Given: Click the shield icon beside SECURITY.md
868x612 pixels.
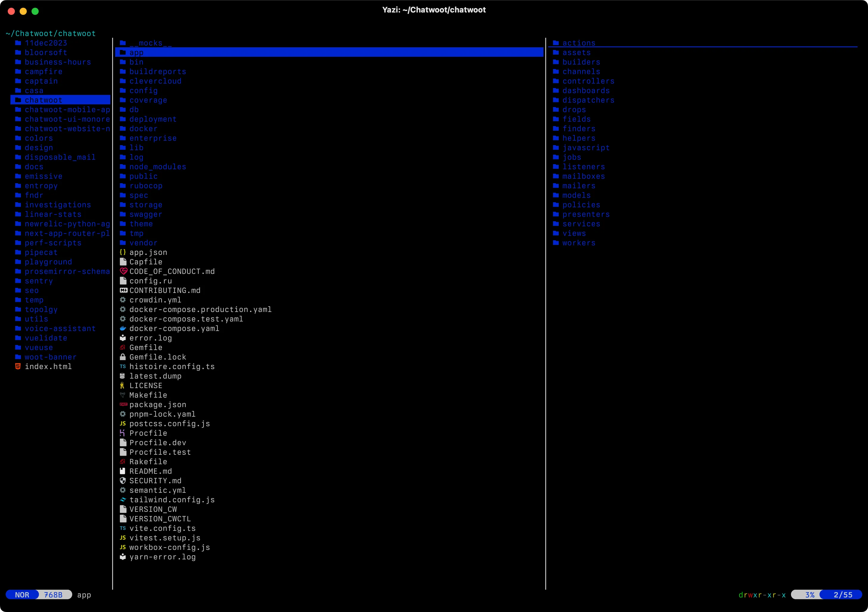Looking at the screenshot, I should 123,481.
